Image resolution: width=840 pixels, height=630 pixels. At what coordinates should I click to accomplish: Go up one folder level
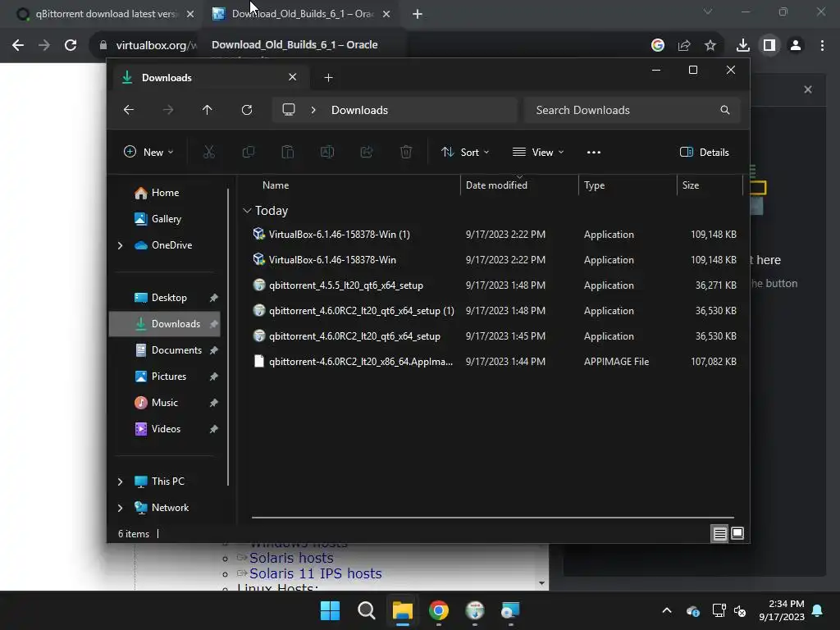point(208,110)
